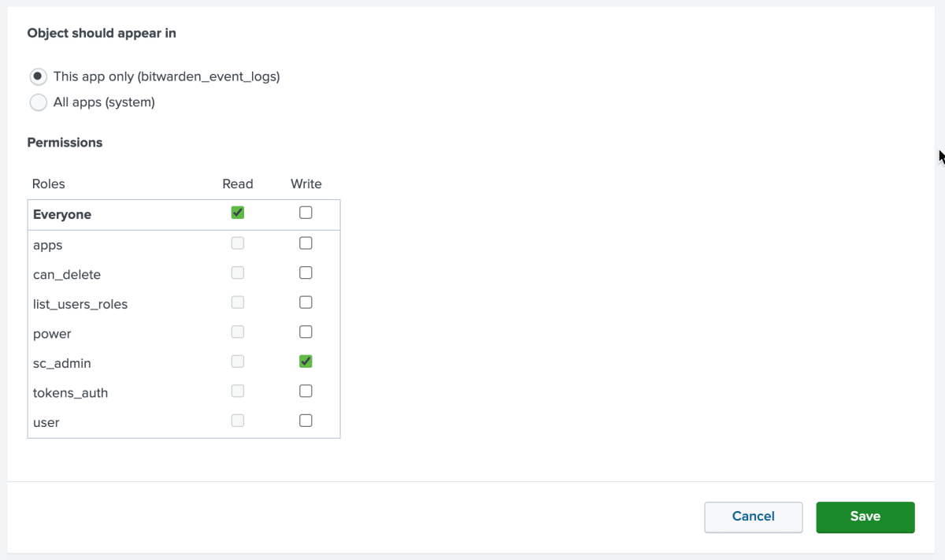Enable Write for the tokens_auth role

[306, 391]
